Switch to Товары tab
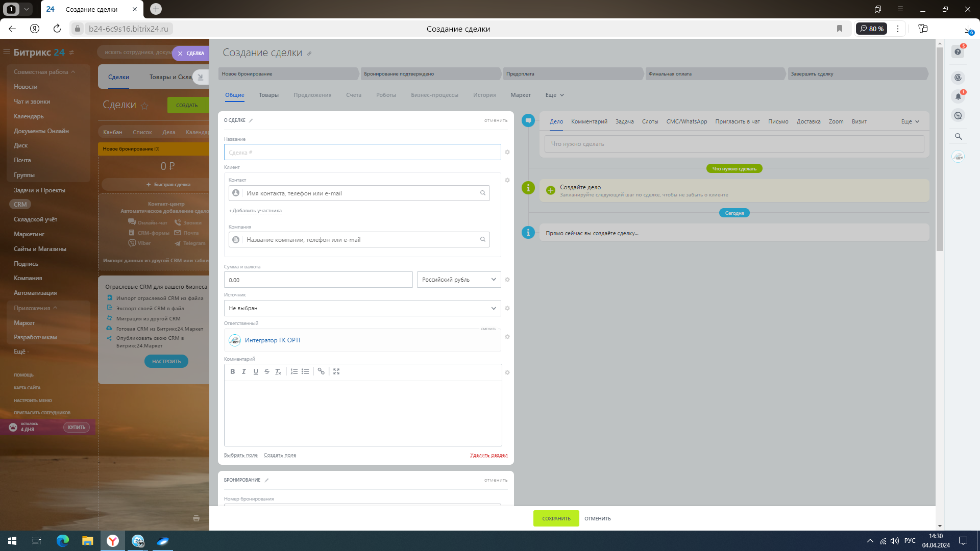This screenshot has height=551, width=980. [268, 95]
